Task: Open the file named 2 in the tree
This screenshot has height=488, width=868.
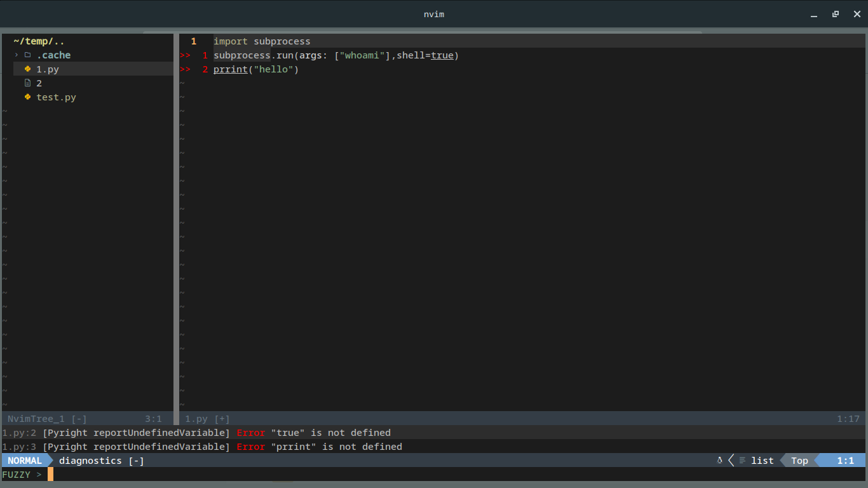Action: coord(39,83)
